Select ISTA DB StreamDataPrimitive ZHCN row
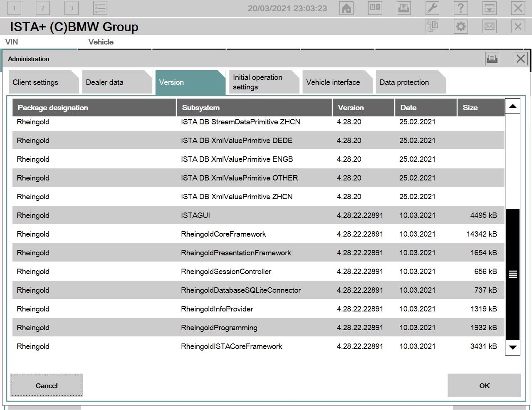This screenshot has height=410, width=532. 258,123
